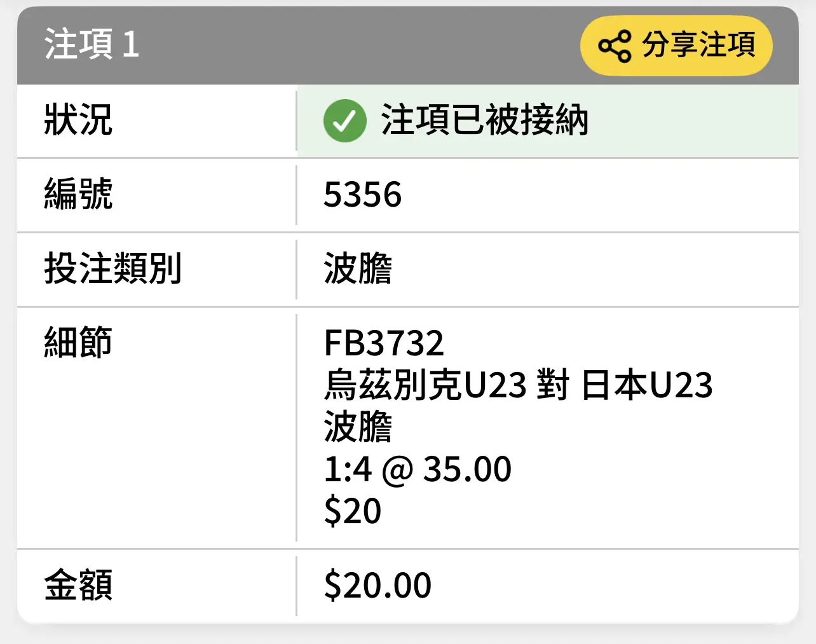Click the $20 stake in details
816x644 pixels.
pyautogui.click(x=352, y=511)
